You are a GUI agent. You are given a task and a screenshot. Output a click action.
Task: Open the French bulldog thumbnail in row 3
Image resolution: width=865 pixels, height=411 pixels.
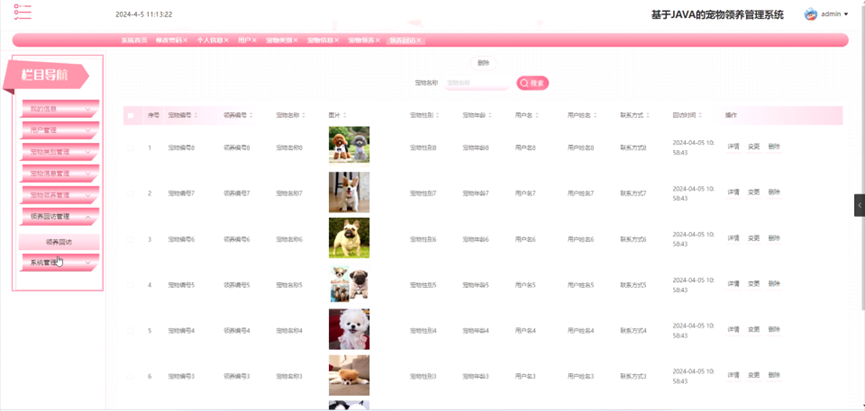point(349,237)
